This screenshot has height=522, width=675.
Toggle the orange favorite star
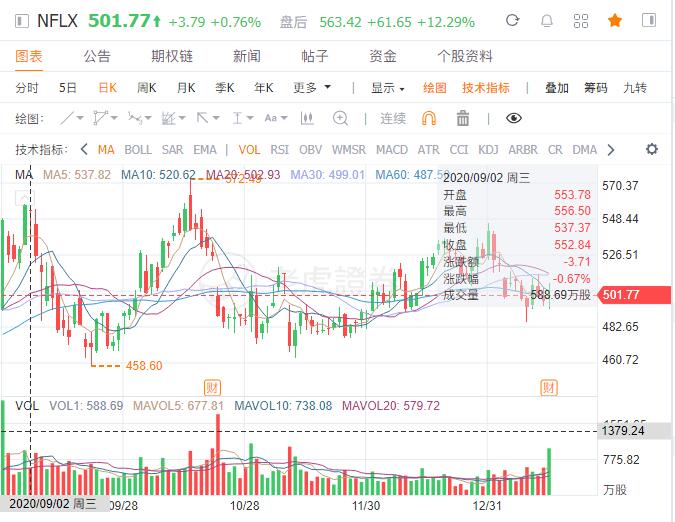[x=615, y=20]
